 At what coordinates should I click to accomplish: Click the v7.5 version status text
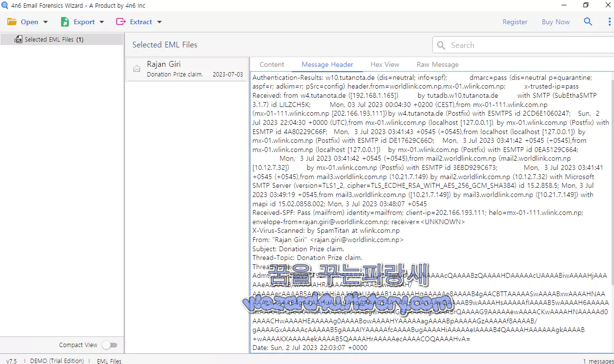pos(12,361)
